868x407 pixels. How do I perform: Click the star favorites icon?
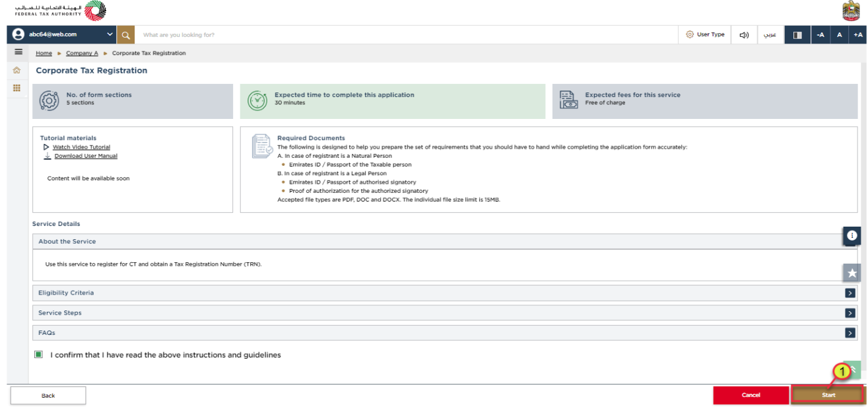(852, 272)
